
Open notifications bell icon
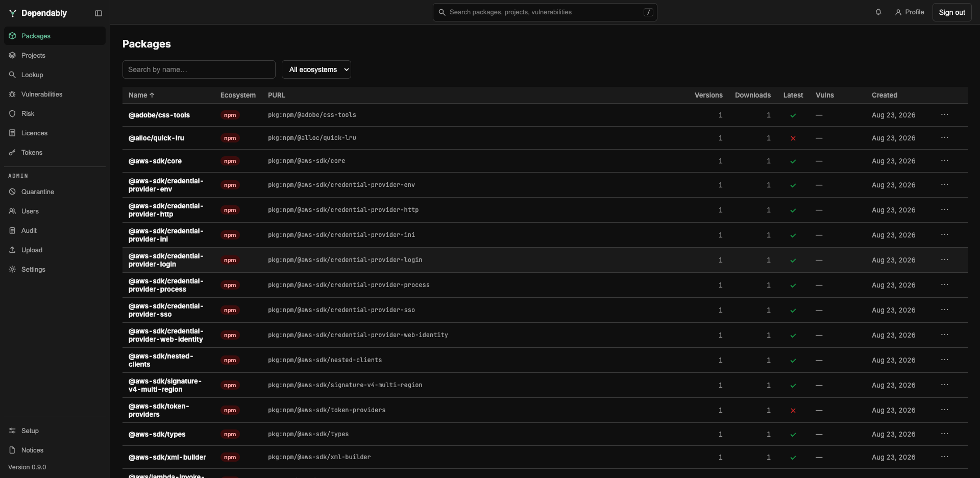pyautogui.click(x=878, y=12)
